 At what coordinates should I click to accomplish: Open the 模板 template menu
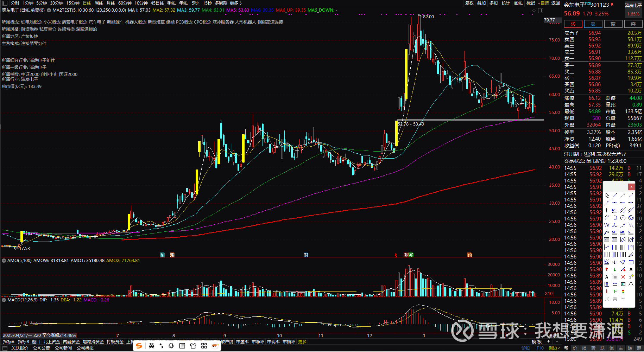coord(537,342)
